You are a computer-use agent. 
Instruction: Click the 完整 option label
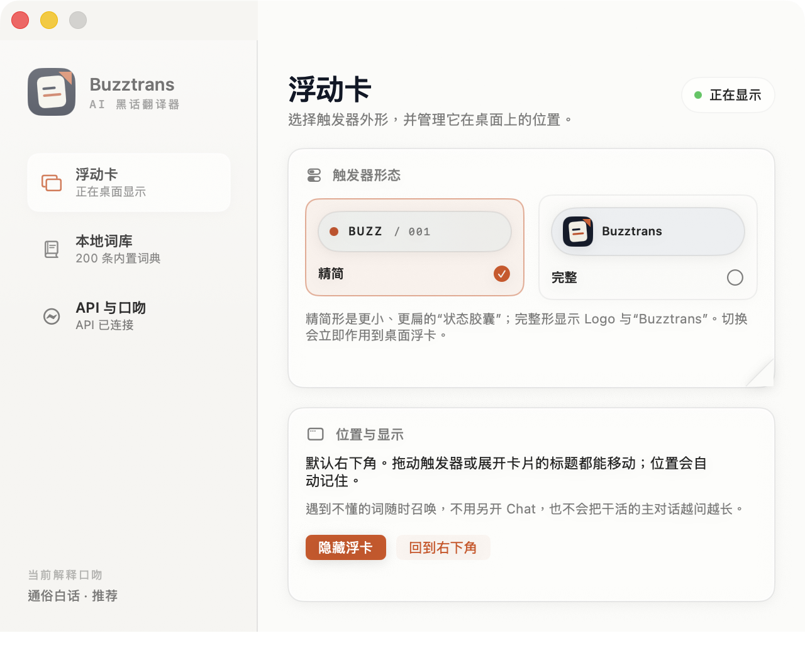click(564, 277)
